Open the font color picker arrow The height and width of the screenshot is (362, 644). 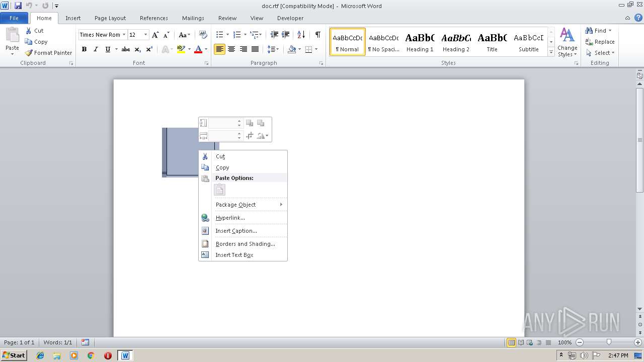206,49
